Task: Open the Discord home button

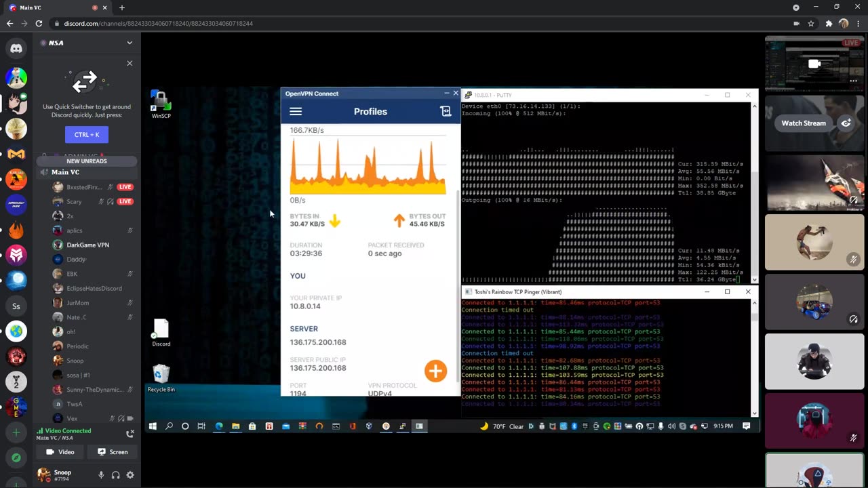Action: [x=16, y=48]
